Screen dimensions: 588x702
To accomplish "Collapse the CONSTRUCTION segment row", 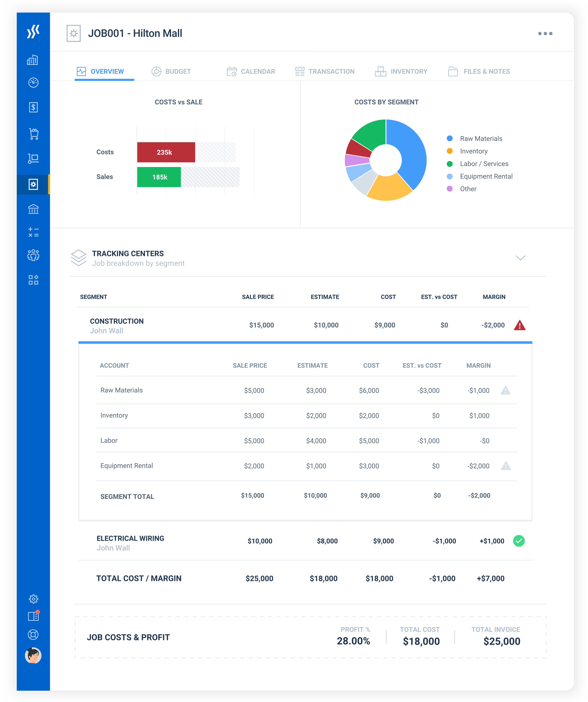I will pos(117,321).
